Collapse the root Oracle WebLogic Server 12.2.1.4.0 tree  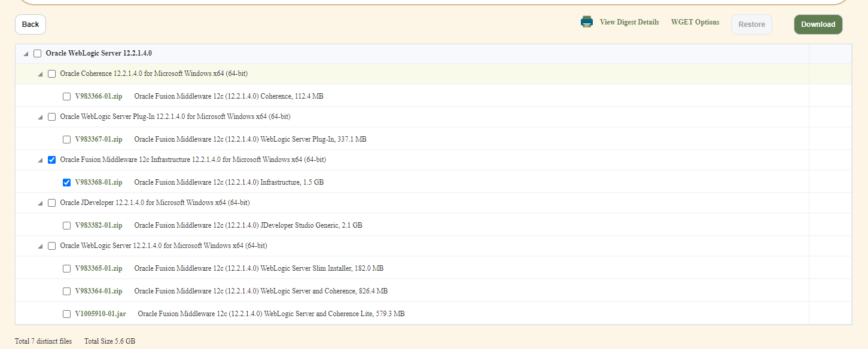tap(26, 54)
